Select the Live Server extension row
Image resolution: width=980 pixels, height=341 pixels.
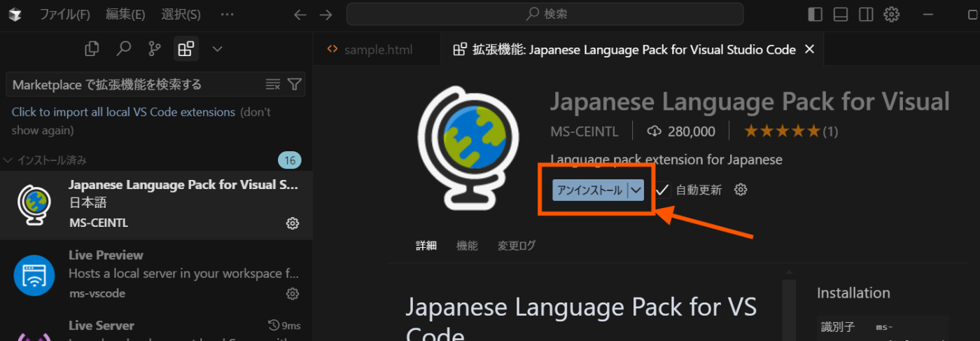pyautogui.click(x=156, y=326)
